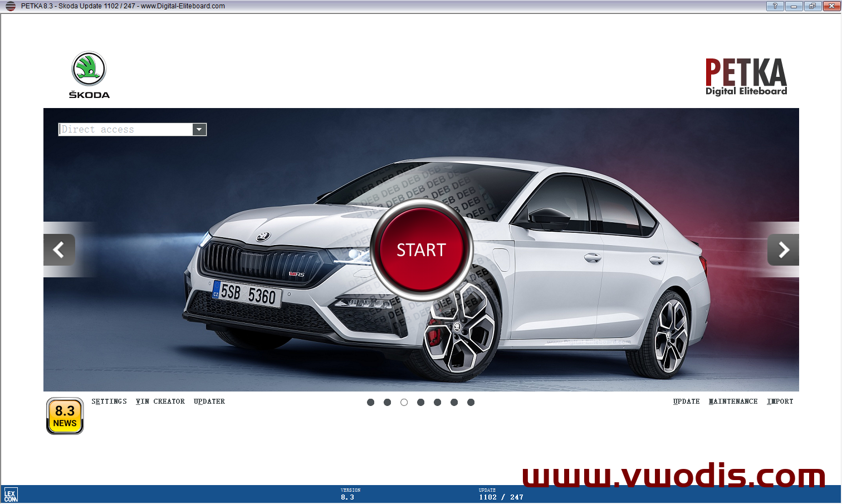Click the help question mark button

tap(775, 6)
